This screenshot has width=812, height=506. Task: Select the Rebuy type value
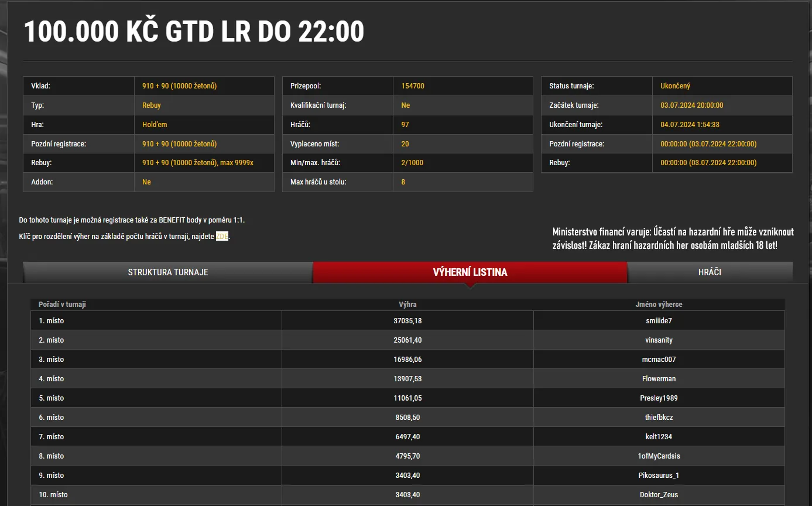154,105
